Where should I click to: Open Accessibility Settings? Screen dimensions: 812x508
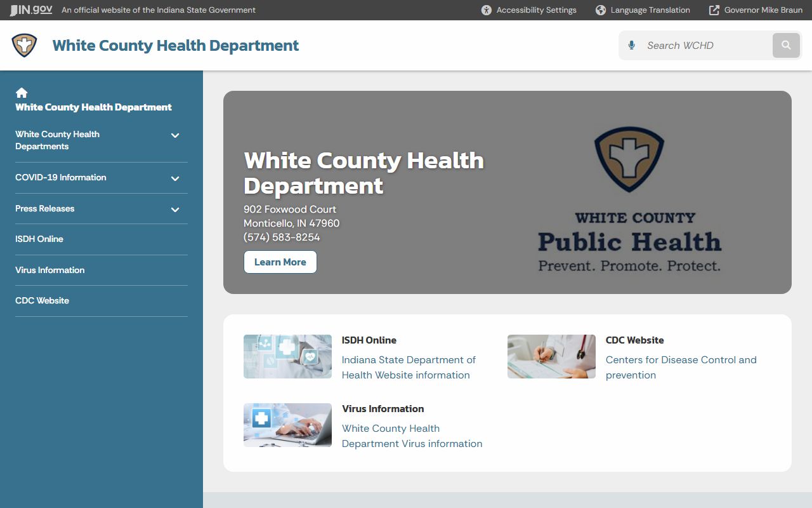click(x=529, y=10)
